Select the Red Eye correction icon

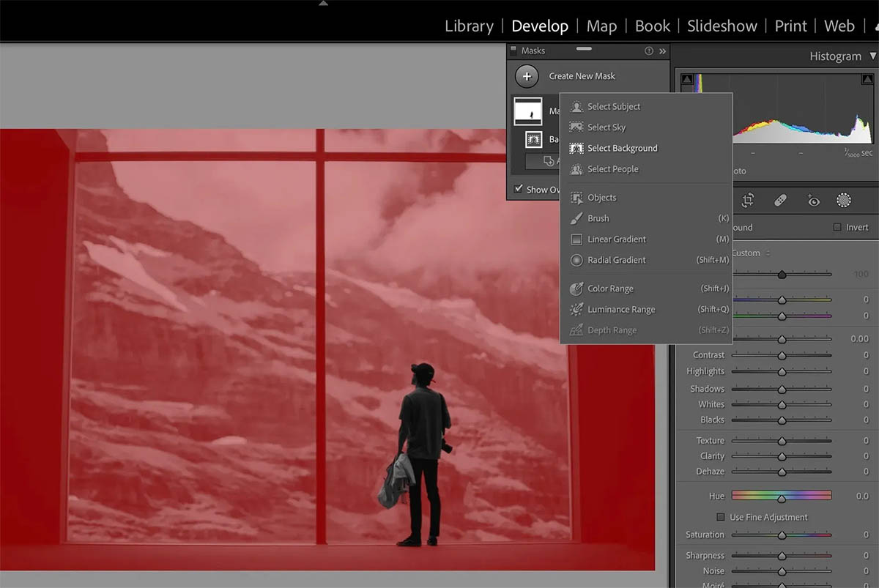tap(813, 201)
